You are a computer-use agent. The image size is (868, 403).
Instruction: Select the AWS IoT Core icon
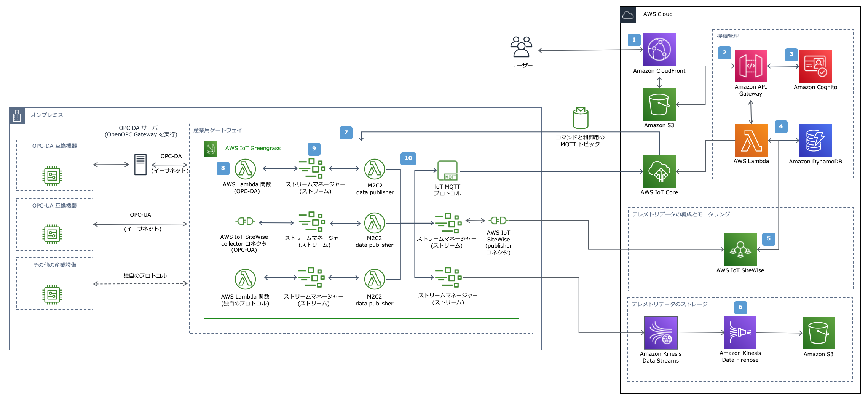pos(659,171)
